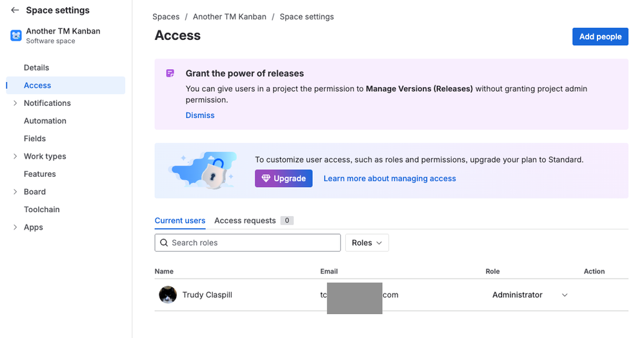Open Learn more about managing access link
Image resolution: width=644 pixels, height=338 pixels.
[390, 179]
